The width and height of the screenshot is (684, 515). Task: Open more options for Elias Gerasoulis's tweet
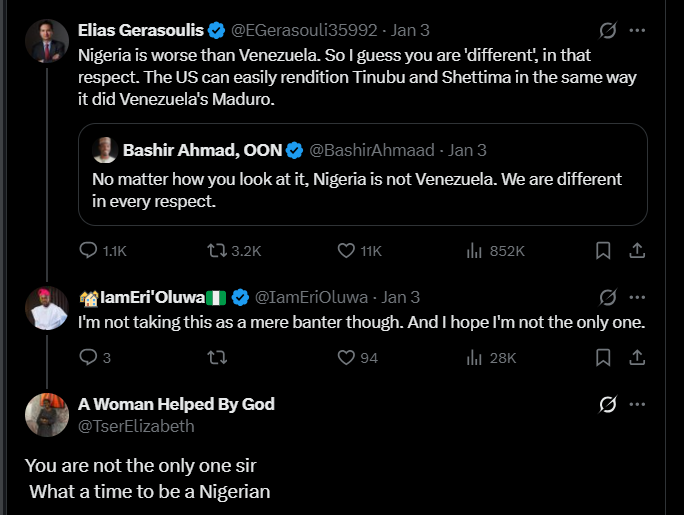(x=638, y=30)
